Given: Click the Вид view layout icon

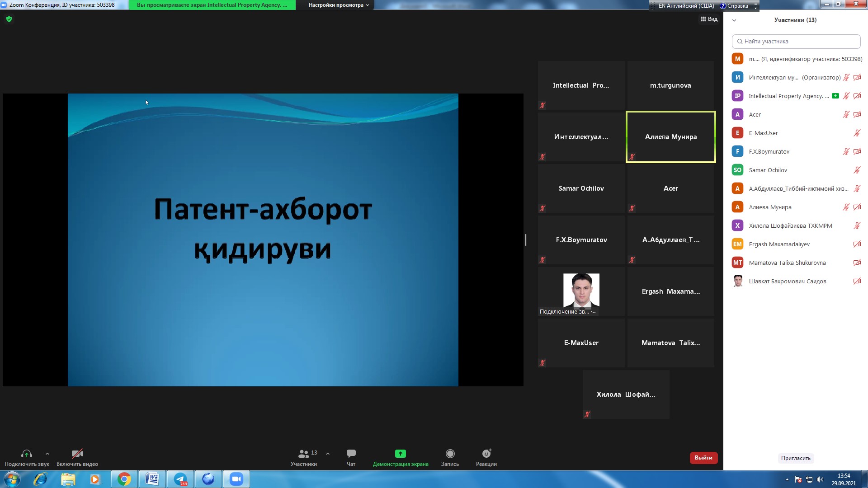Looking at the screenshot, I should [709, 19].
